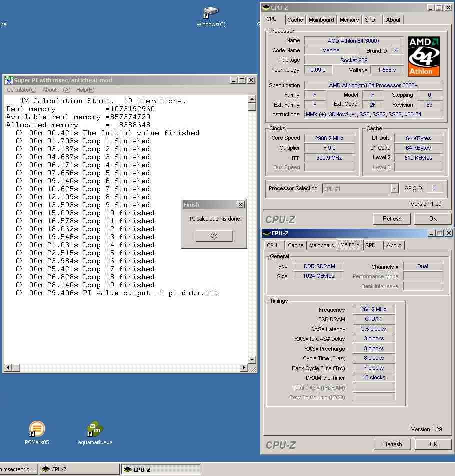Select CPU tab in lower CPU-Z window
Screen dimensions: 455x476
pos(272,245)
